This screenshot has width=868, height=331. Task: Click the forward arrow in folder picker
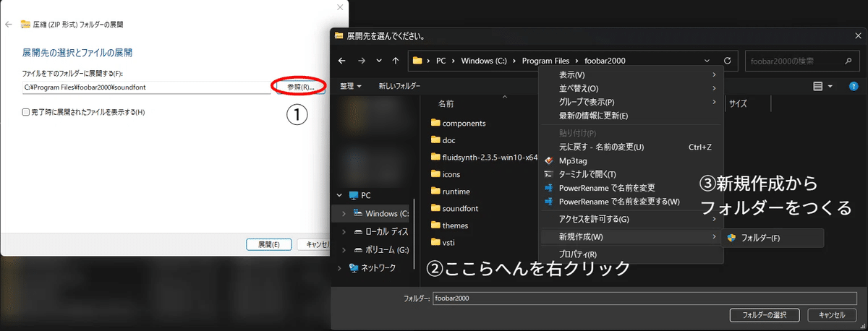pyautogui.click(x=361, y=61)
